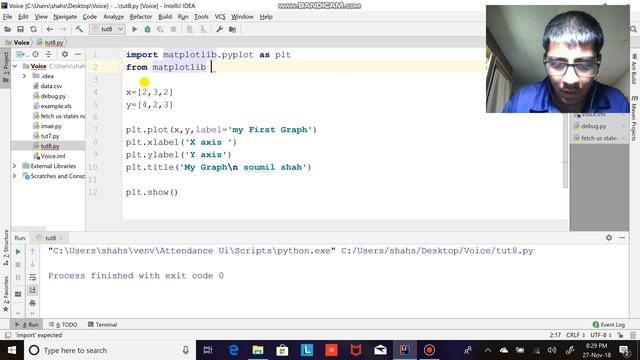Open taskbar volume control
640x360 pixels.
click(552, 350)
